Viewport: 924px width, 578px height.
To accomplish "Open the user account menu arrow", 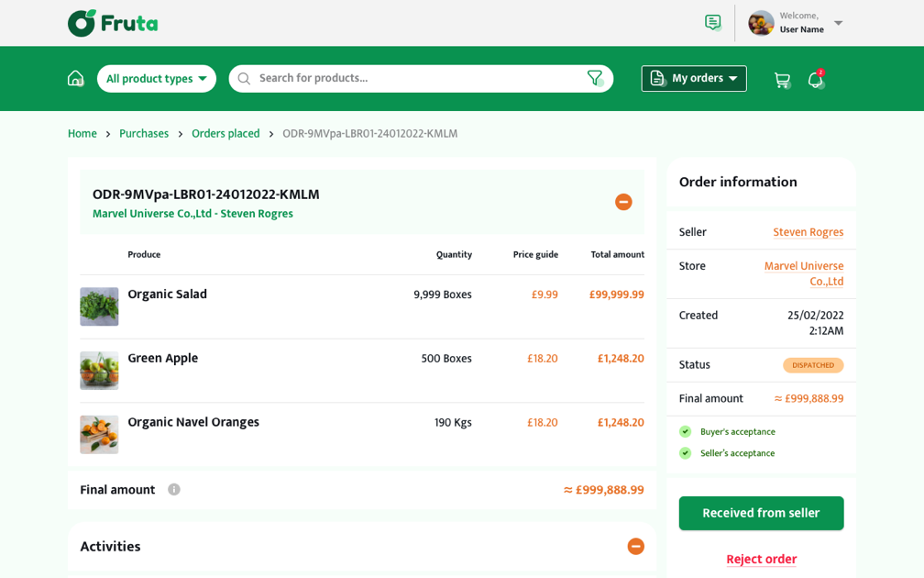I will (x=838, y=23).
